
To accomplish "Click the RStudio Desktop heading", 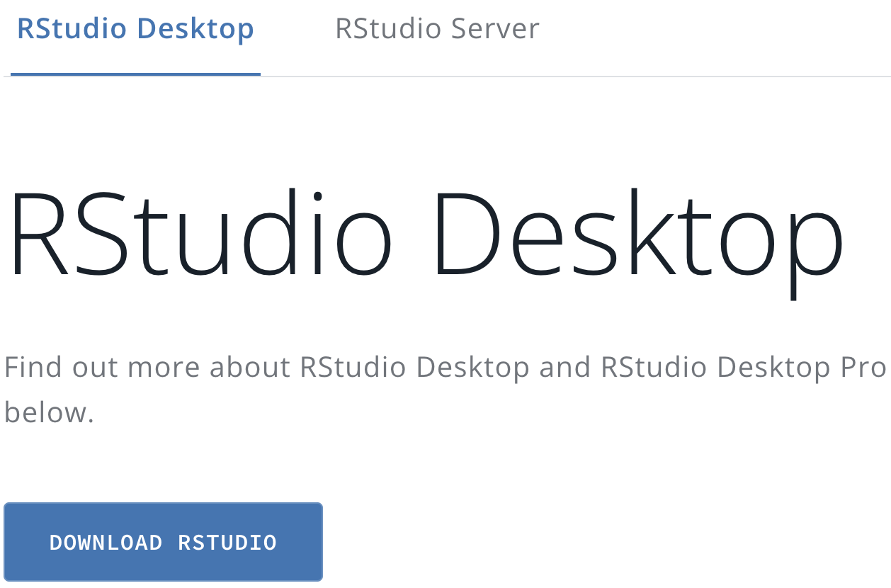I will 425,234.
